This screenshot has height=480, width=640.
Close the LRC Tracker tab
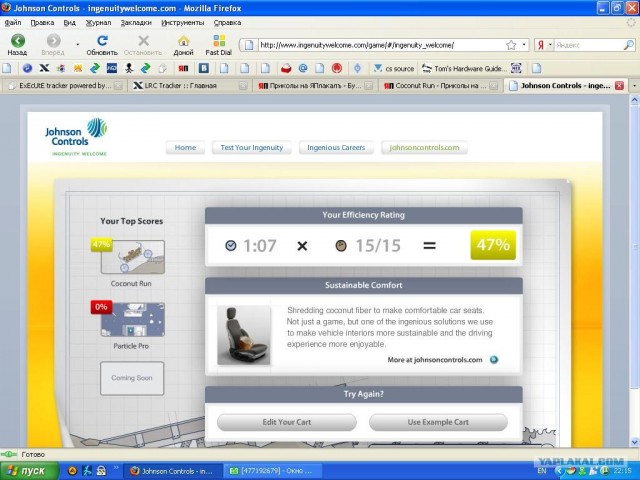pyautogui.click(x=243, y=86)
